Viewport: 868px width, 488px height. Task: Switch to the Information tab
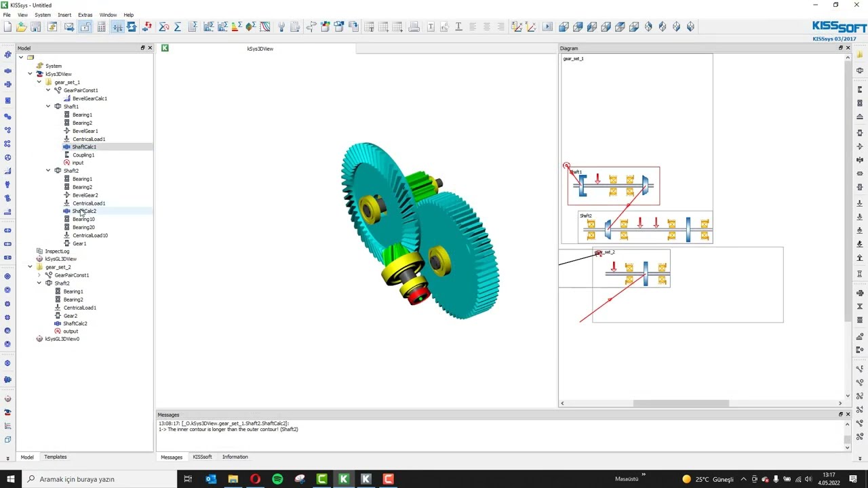tap(235, 457)
